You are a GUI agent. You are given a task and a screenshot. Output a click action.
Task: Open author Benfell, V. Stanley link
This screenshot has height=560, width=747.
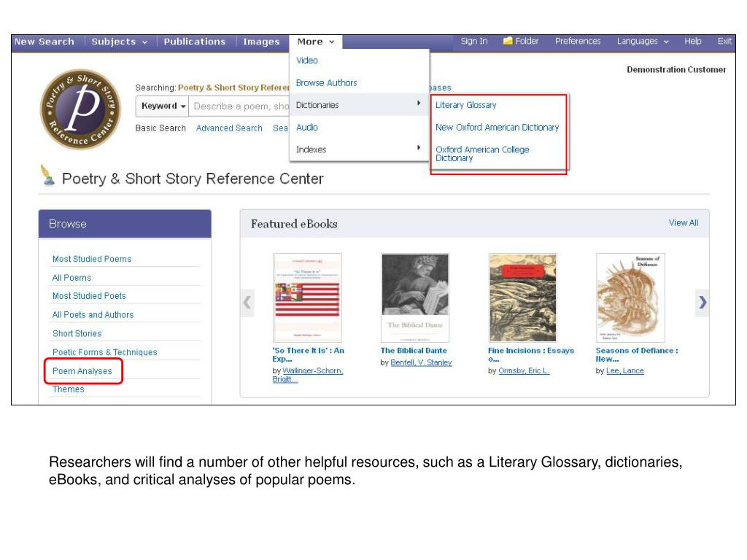click(x=421, y=363)
